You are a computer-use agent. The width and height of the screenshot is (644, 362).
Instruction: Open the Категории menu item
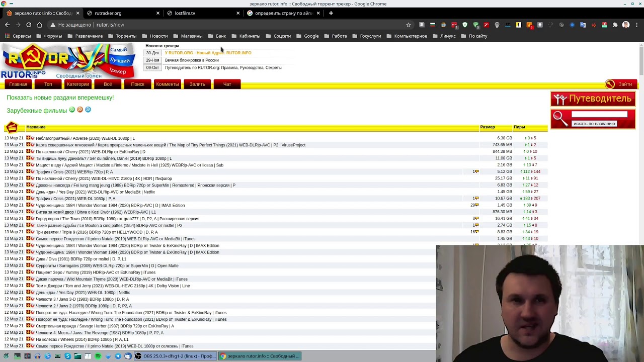78,84
